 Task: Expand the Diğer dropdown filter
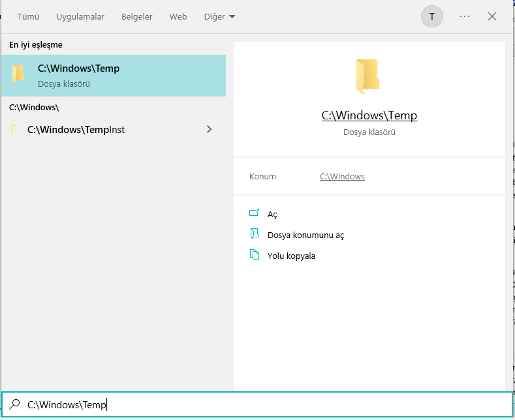pos(219,17)
